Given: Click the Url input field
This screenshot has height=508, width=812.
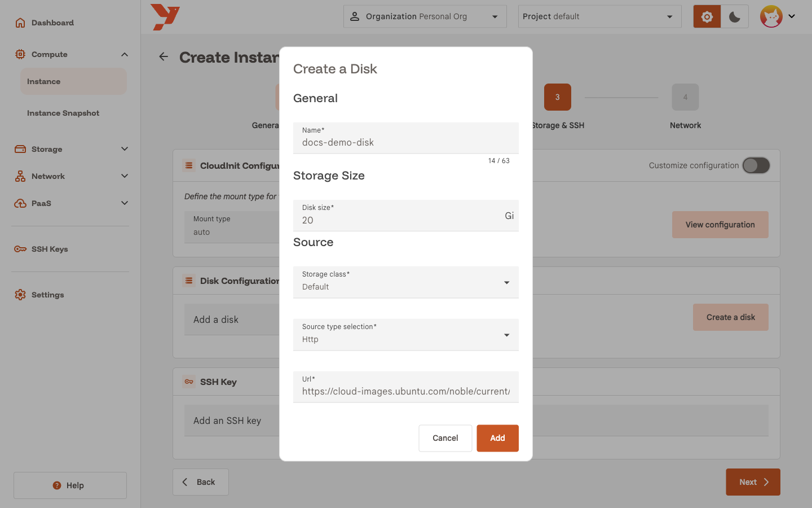Looking at the screenshot, I should coord(406,387).
